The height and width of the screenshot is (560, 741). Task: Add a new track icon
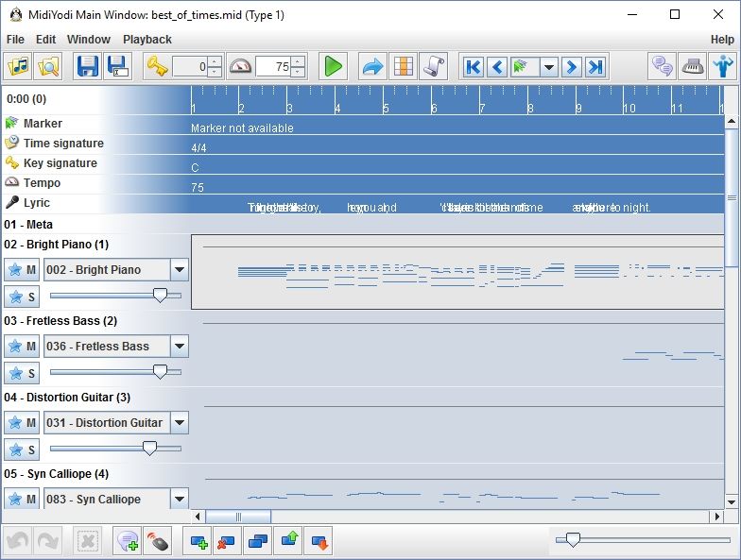point(198,540)
